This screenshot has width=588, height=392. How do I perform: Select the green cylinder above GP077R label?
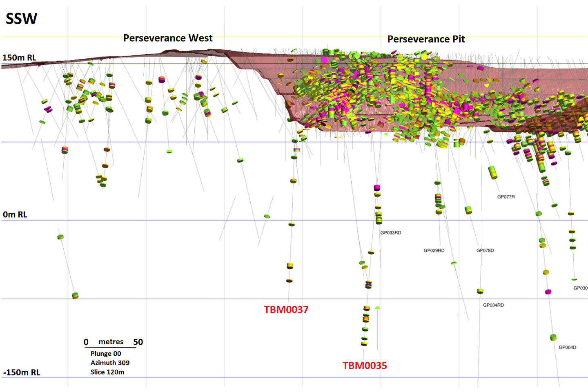tap(493, 172)
